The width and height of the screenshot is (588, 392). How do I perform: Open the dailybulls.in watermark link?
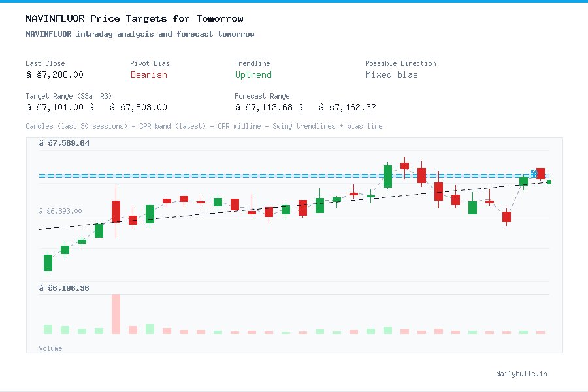pos(521,374)
